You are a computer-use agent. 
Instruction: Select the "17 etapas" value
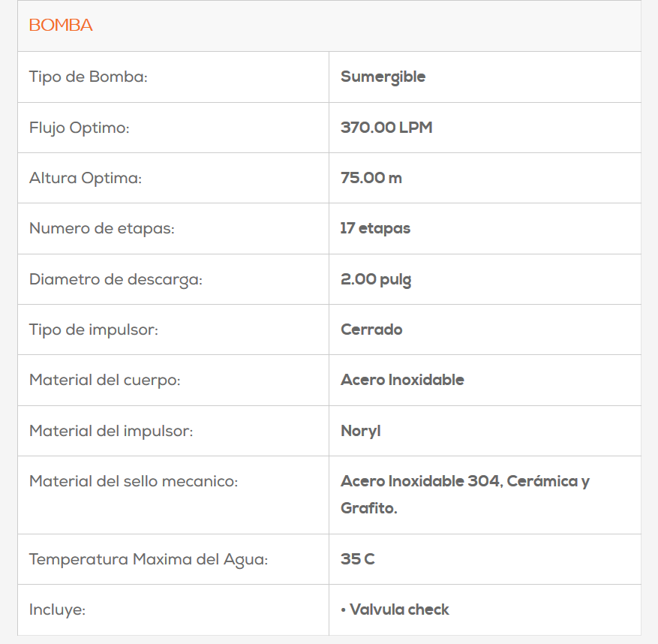(375, 228)
